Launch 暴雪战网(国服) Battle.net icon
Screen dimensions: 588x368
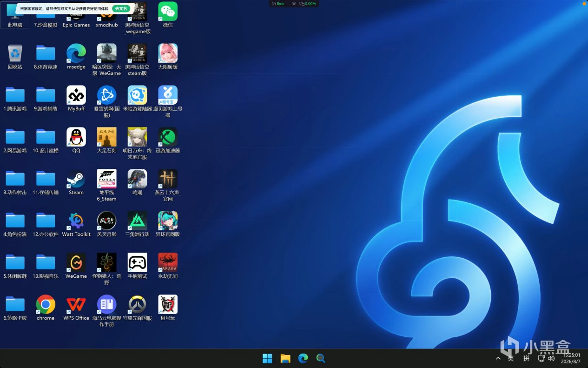[107, 95]
